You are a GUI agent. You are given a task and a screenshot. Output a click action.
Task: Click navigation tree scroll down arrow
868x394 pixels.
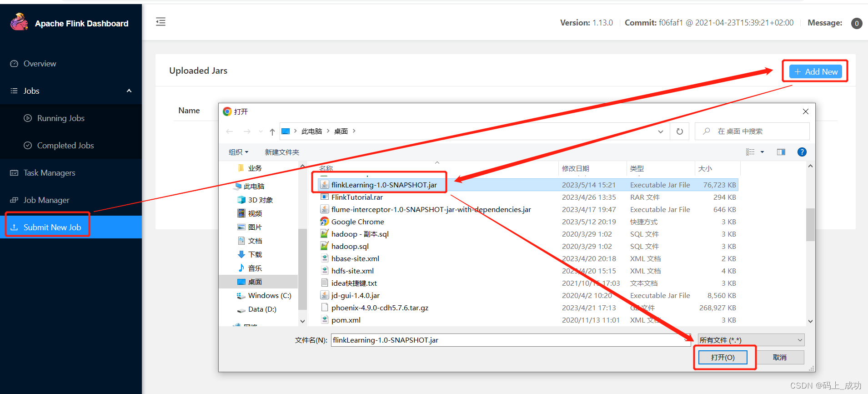pyautogui.click(x=302, y=321)
